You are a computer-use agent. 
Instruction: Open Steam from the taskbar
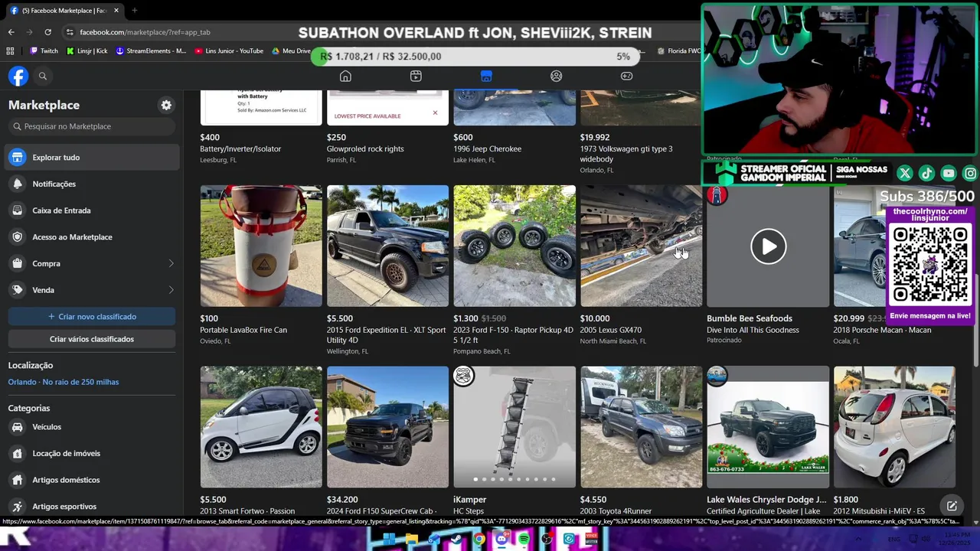coord(456,540)
